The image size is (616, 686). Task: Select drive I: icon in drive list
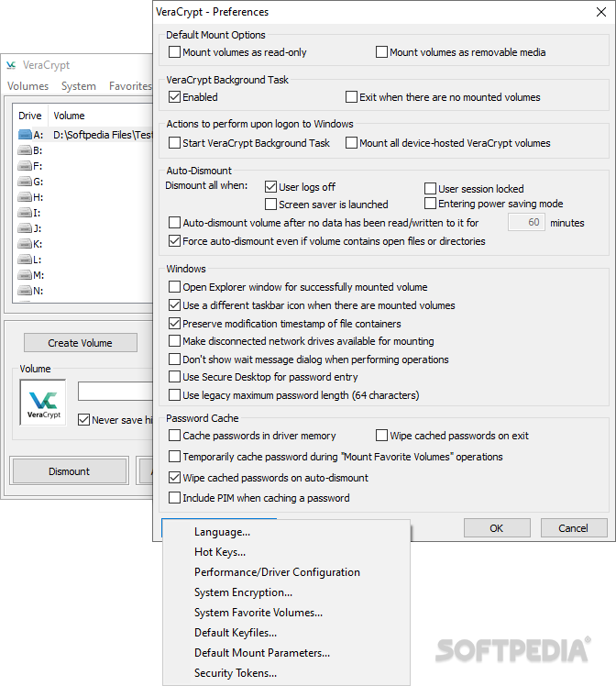[x=25, y=213]
